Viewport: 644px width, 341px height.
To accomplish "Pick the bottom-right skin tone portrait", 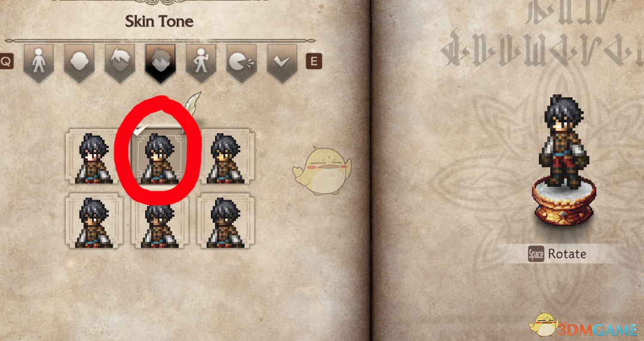I will (x=225, y=221).
